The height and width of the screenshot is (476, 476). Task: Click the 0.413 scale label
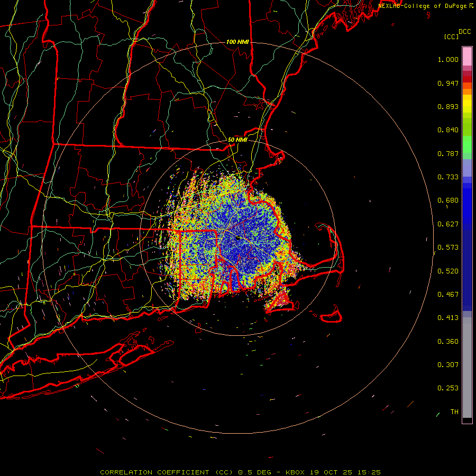coord(448,318)
